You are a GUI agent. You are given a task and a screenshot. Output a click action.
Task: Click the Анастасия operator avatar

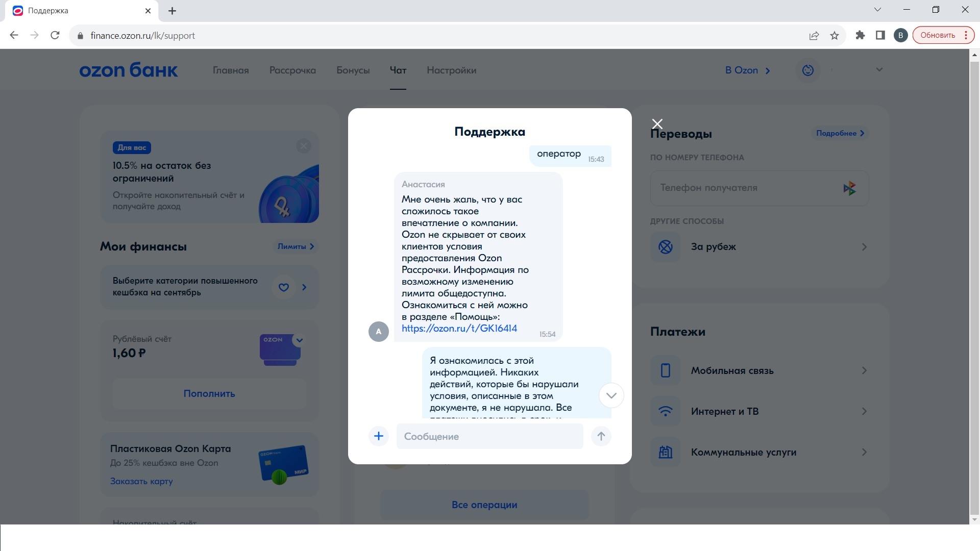379,332
